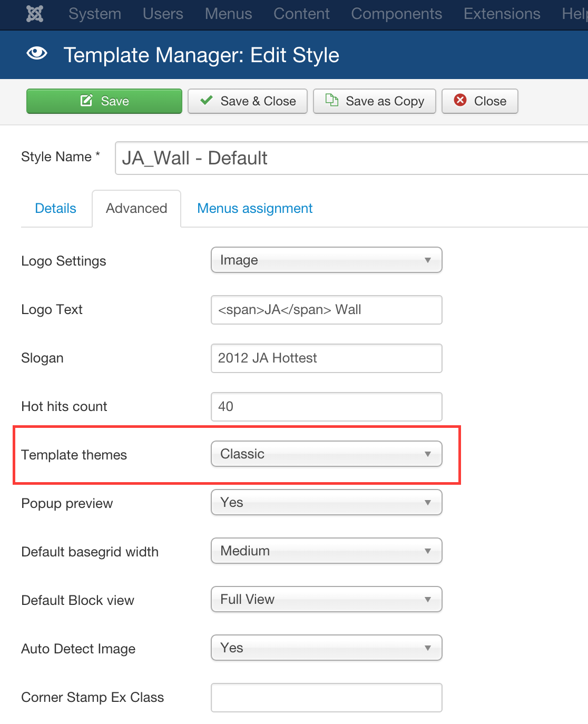Open the Extensions menu
Screen dimensions: 588x724
[x=502, y=14]
